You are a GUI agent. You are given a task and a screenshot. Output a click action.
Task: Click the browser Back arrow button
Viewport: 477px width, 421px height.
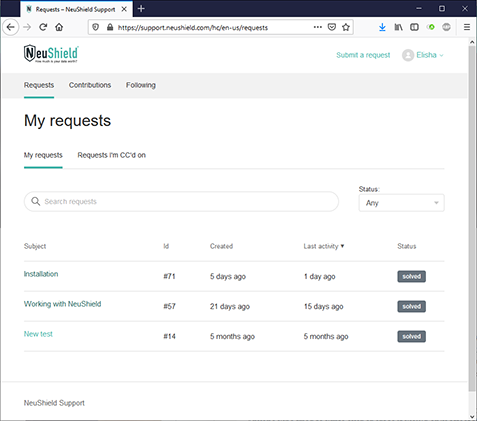(x=11, y=27)
